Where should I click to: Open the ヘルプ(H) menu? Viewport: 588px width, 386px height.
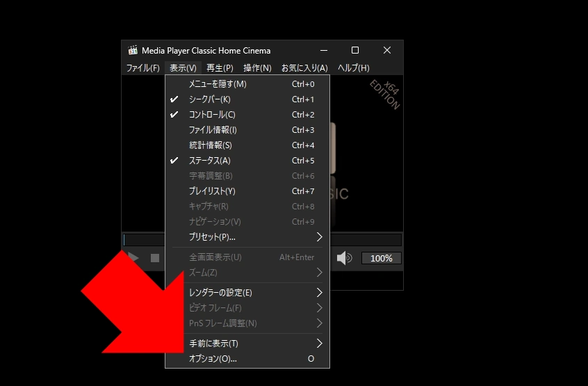[354, 68]
